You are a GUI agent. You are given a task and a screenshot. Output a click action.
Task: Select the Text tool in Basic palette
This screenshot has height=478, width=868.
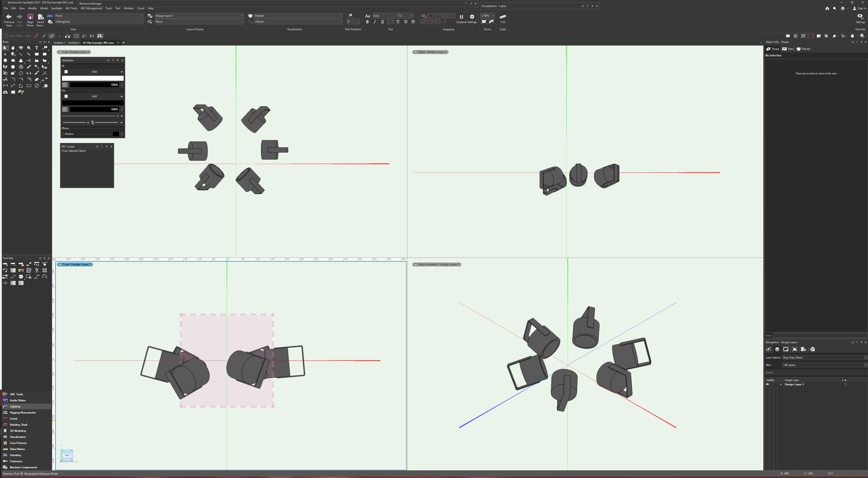[37, 48]
